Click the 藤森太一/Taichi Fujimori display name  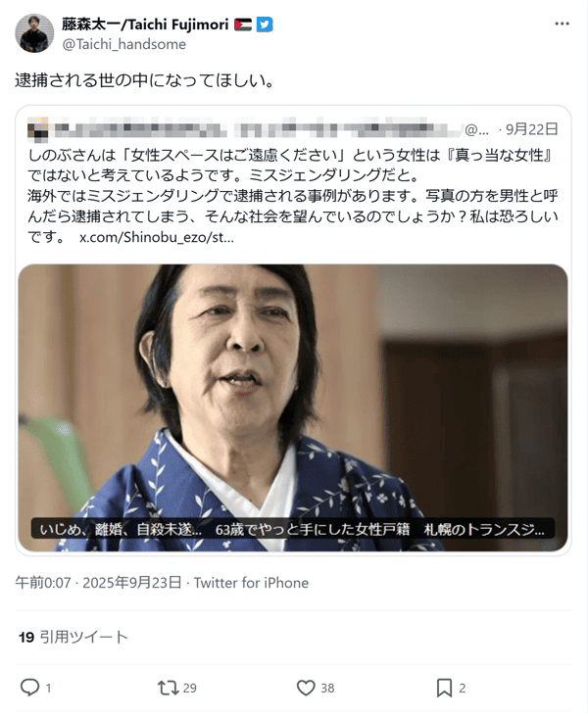[145, 24]
